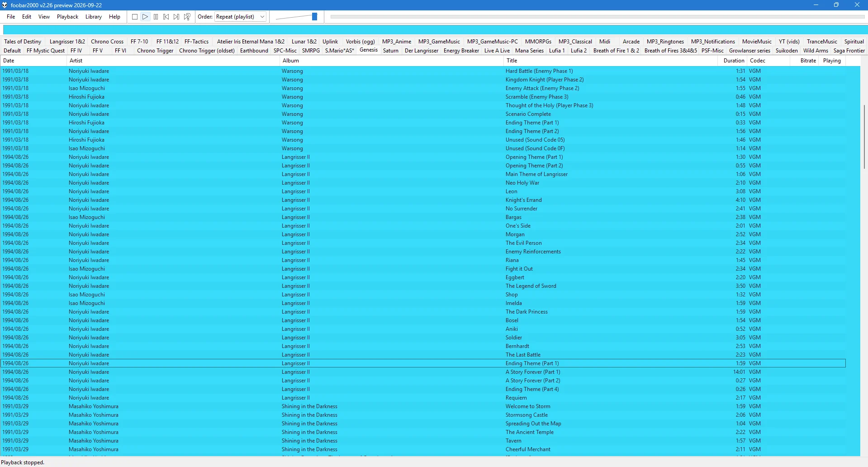
Task: Select the 'Scenario Complete' track
Action: pyautogui.click(x=423, y=114)
